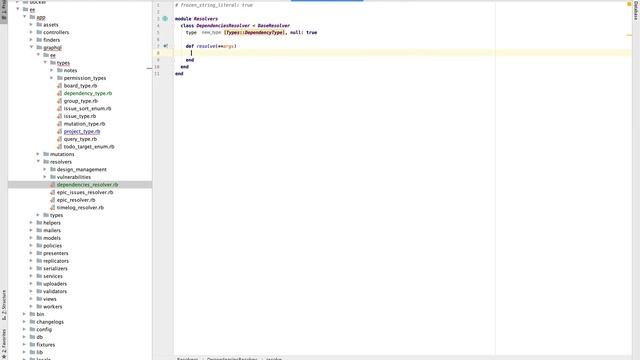The height and width of the screenshot is (360, 640).
Task: Click the file icon of epic_resolver.rb
Action: pyautogui.click(x=52, y=200)
